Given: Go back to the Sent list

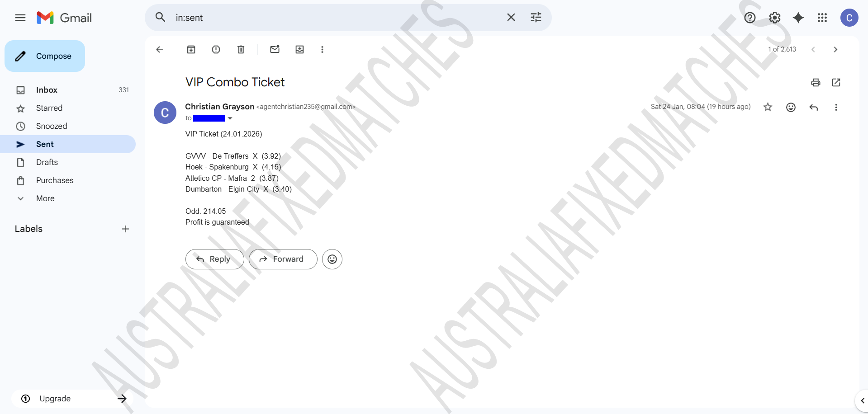Looking at the screenshot, I should pyautogui.click(x=159, y=49).
